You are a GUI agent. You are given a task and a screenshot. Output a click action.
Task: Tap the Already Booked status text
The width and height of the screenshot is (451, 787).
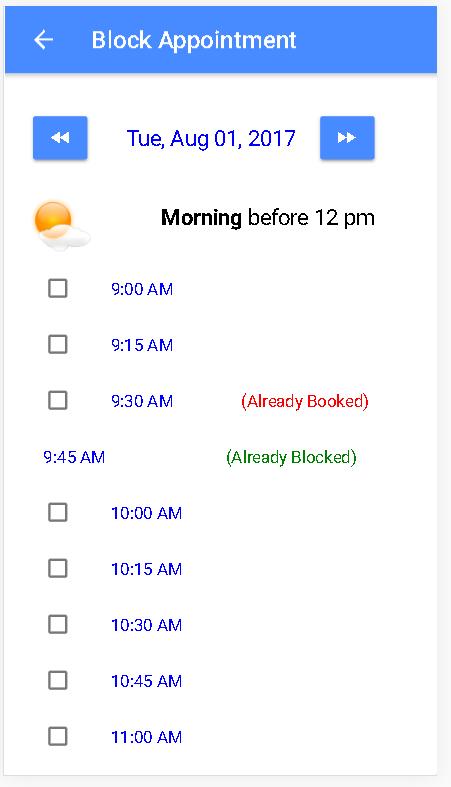click(305, 401)
